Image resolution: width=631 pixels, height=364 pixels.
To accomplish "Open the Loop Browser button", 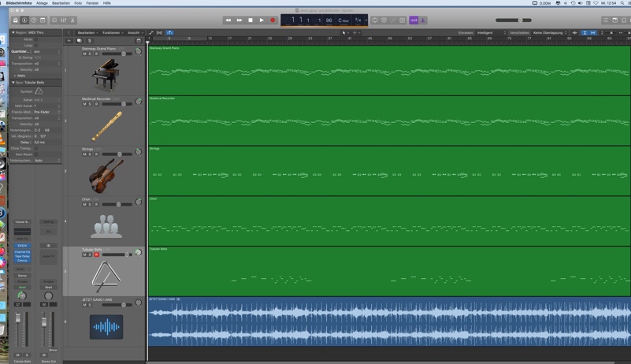I will [x=624, y=20].
